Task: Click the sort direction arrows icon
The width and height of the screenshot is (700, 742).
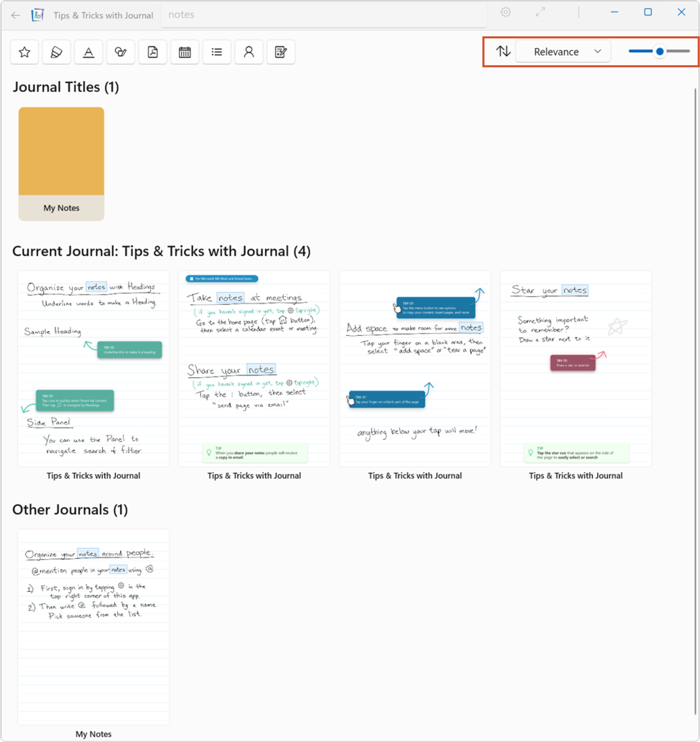Action: (503, 51)
